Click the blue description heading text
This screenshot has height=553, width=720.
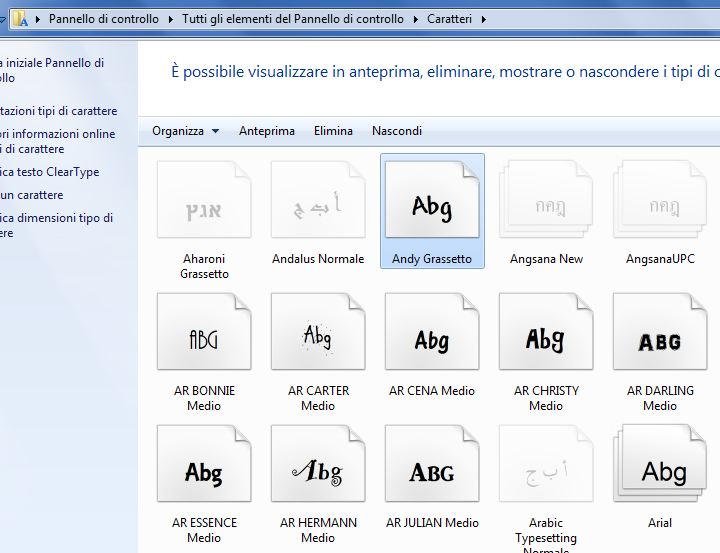click(x=445, y=72)
